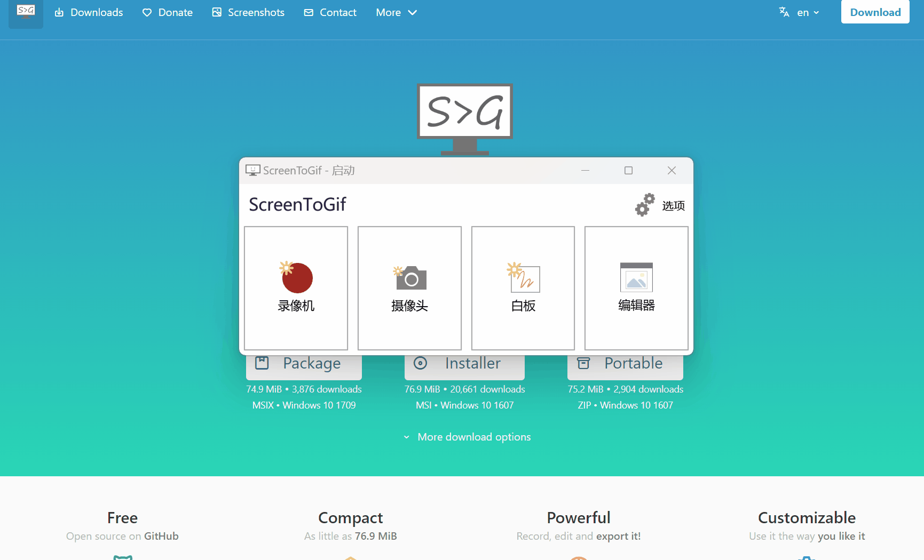Screen dimensions: 924x560
Task: Expand More download options
Action: click(x=467, y=437)
